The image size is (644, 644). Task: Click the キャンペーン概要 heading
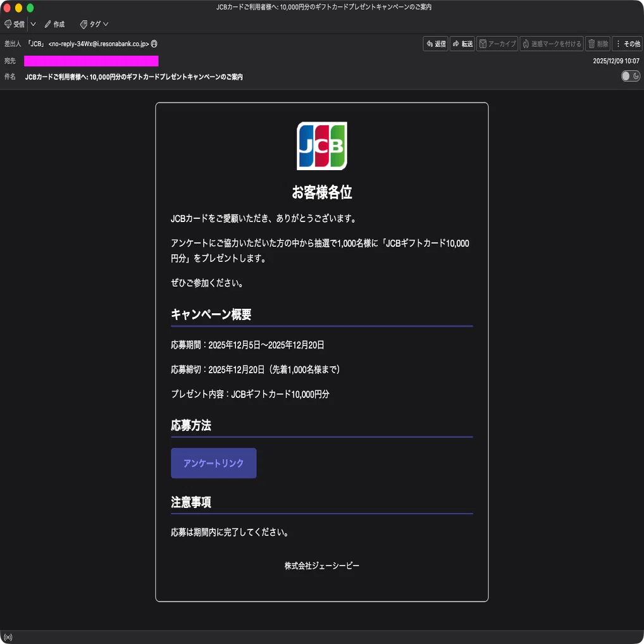tap(211, 314)
